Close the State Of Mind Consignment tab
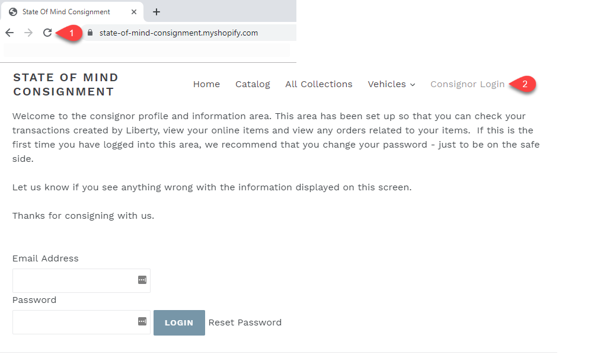The width and height of the screenshot is (594, 364). [x=134, y=12]
